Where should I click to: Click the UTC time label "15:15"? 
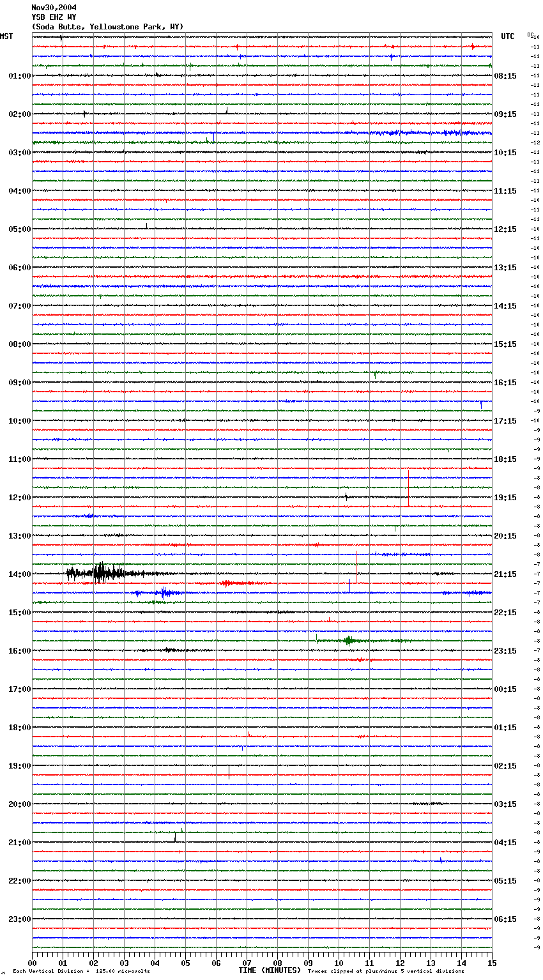tap(505, 344)
